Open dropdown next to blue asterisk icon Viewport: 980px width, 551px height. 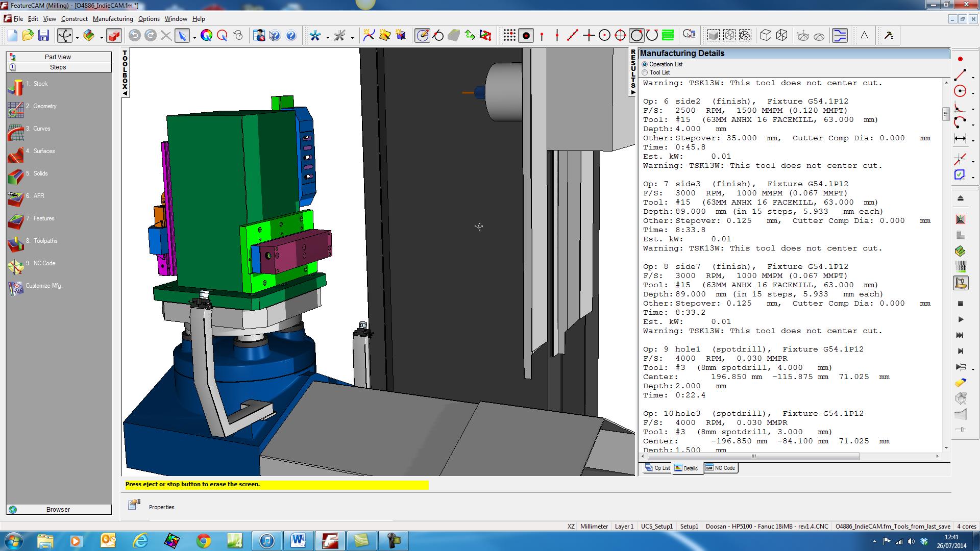pos(327,37)
